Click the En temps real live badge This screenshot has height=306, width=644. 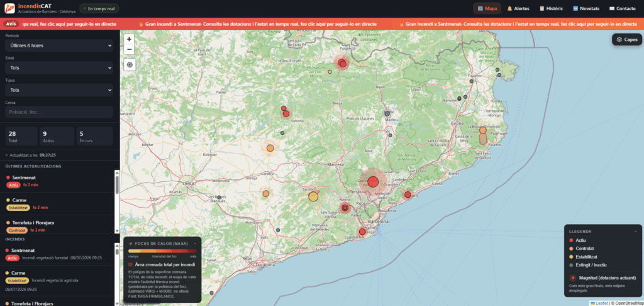tap(99, 8)
